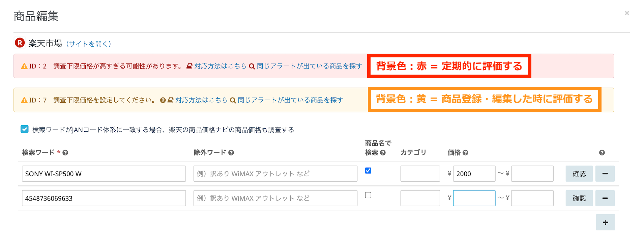The width and height of the screenshot is (644, 240).
Task: Uncheck 商品名で検索 for SONY WI-SP500 W row
Action: [368, 171]
